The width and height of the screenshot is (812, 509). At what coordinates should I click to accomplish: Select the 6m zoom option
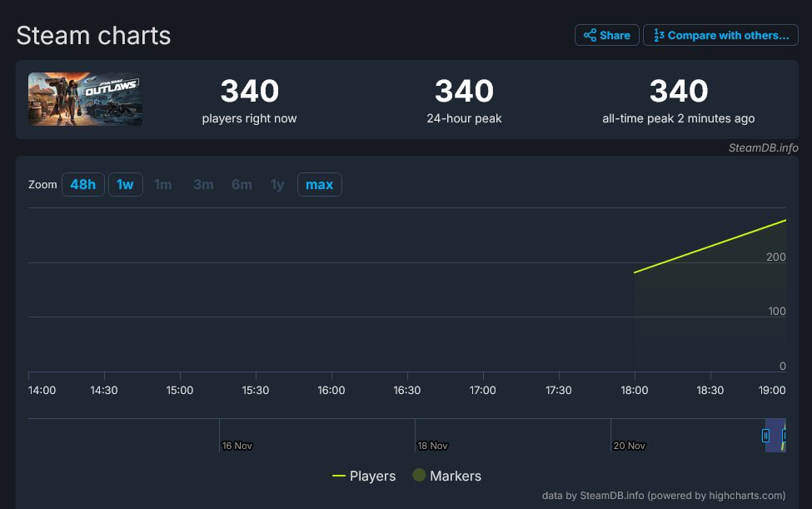click(242, 184)
